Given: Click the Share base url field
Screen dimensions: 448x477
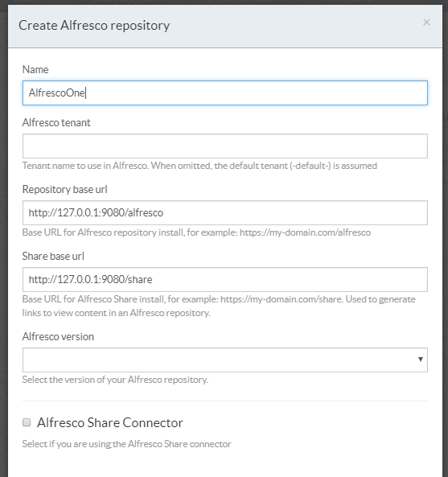Looking at the screenshot, I should click(x=225, y=280).
